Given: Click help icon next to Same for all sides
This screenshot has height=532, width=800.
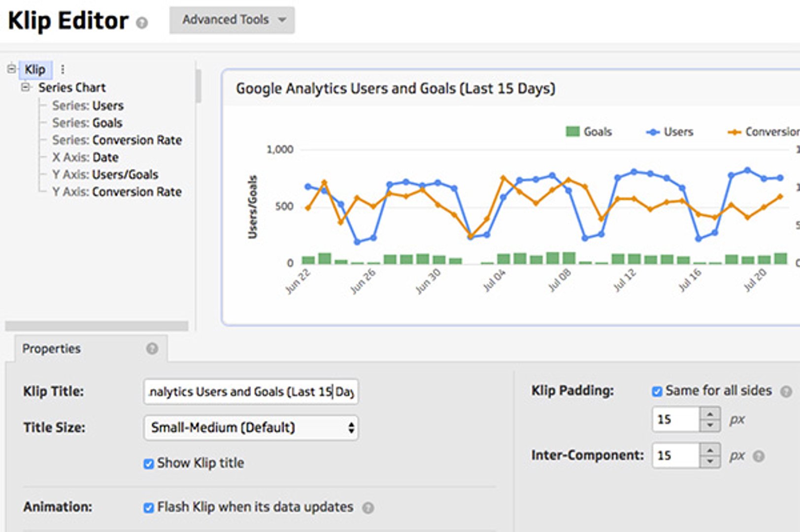Looking at the screenshot, I should (x=786, y=392).
